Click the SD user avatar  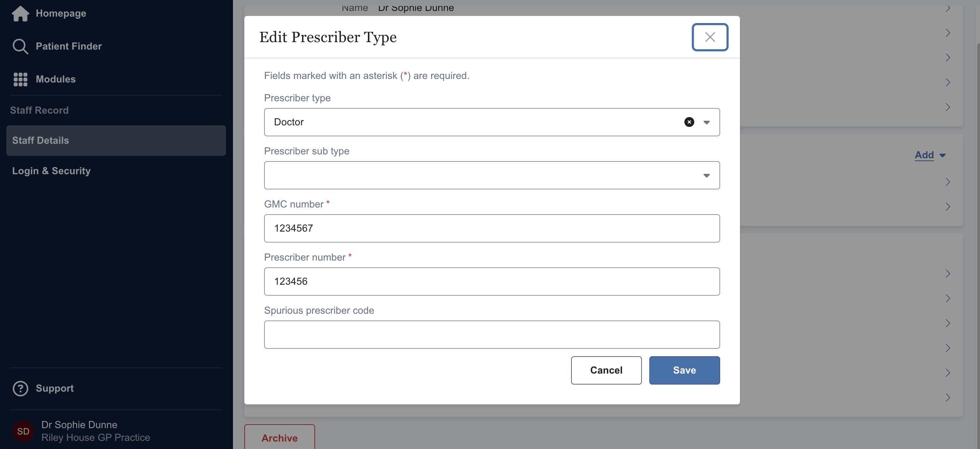click(23, 431)
